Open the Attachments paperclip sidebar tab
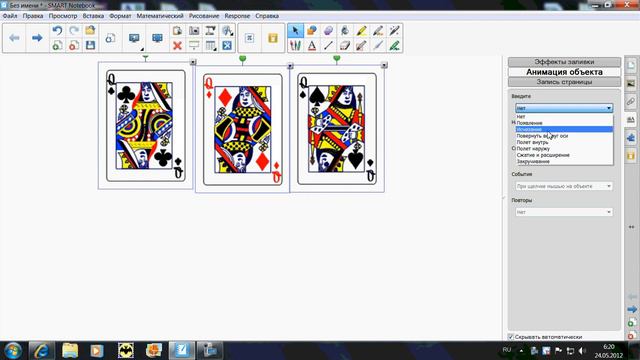 (631, 101)
